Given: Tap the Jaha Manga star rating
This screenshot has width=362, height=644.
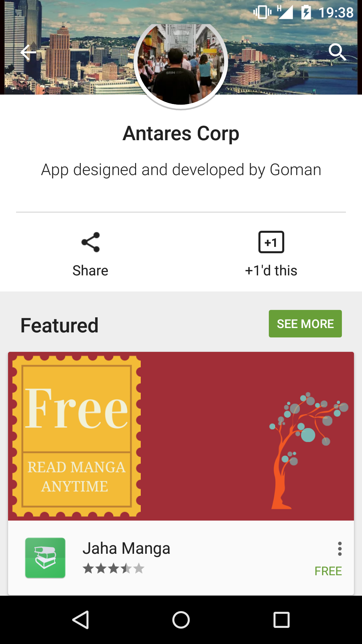Looking at the screenshot, I should click(x=114, y=569).
